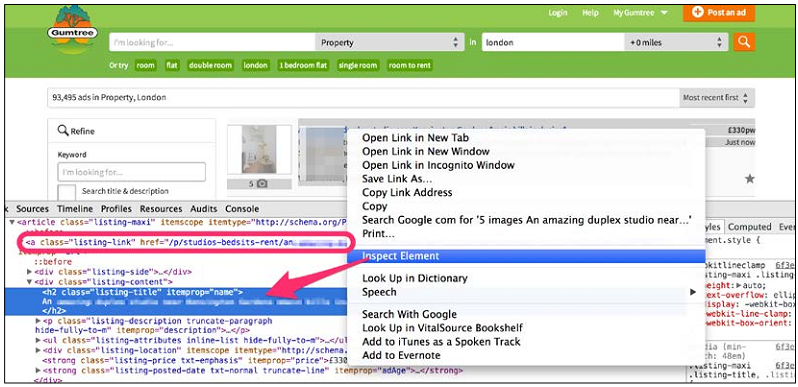Open the Property category dropdown

(390, 43)
